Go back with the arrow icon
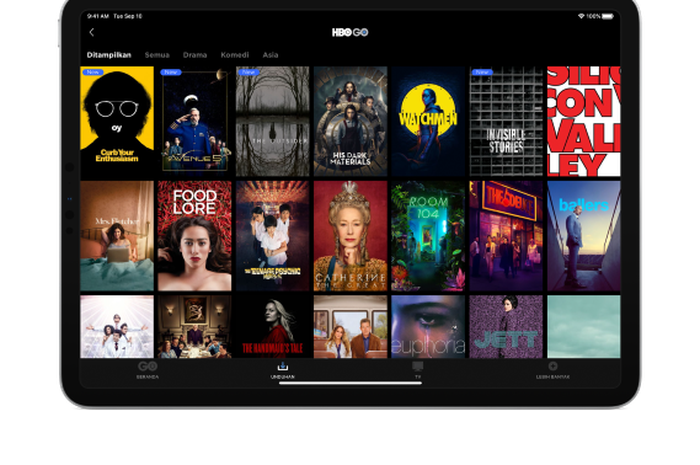This screenshot has height=465, width=700. pyautogui.click(x=92, y=32)
